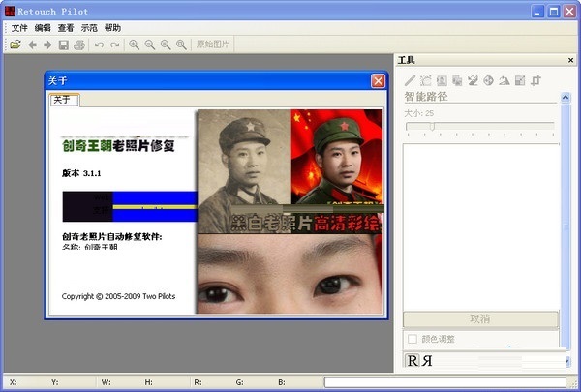Click the blue web support banner
The image size is (581, 392).
[x=130, y=206]
